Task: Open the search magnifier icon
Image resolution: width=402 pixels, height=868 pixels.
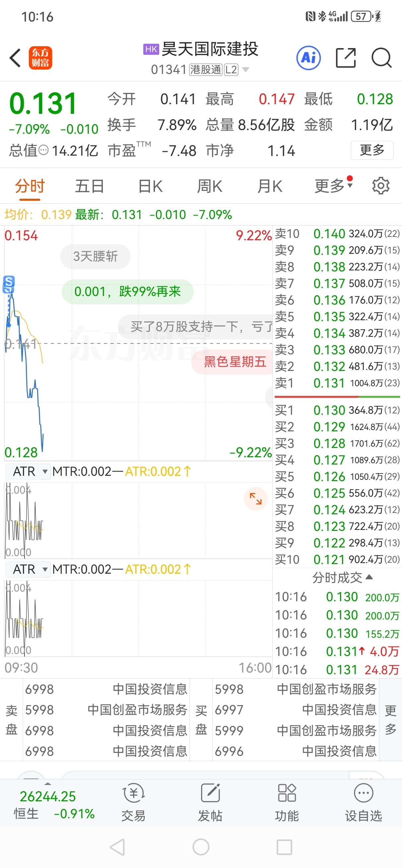Action: [x=381, y=58]
